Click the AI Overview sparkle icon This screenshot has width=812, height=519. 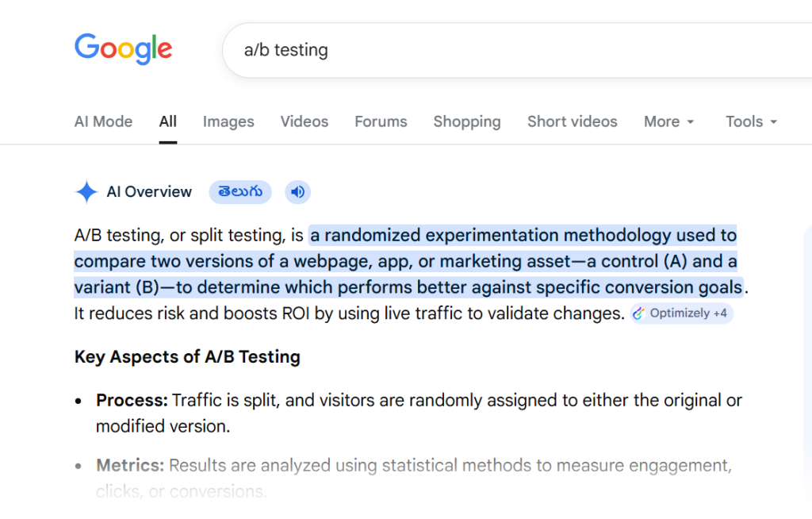pos(86,192)
